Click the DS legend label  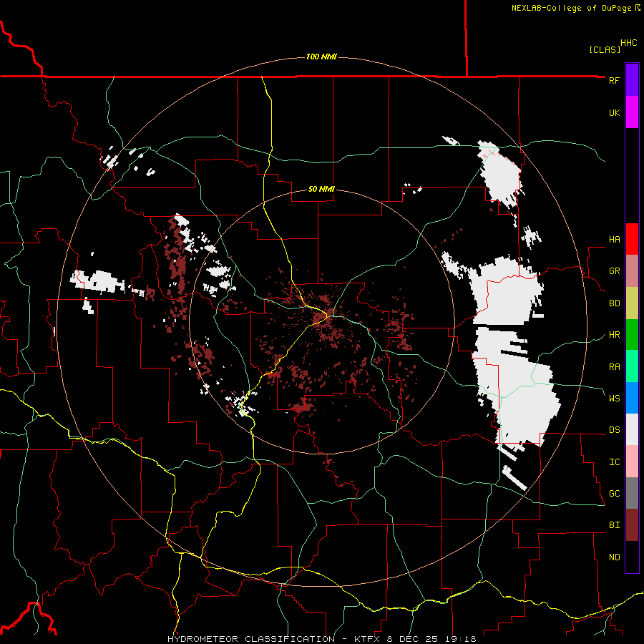click(x=614, y=430)
